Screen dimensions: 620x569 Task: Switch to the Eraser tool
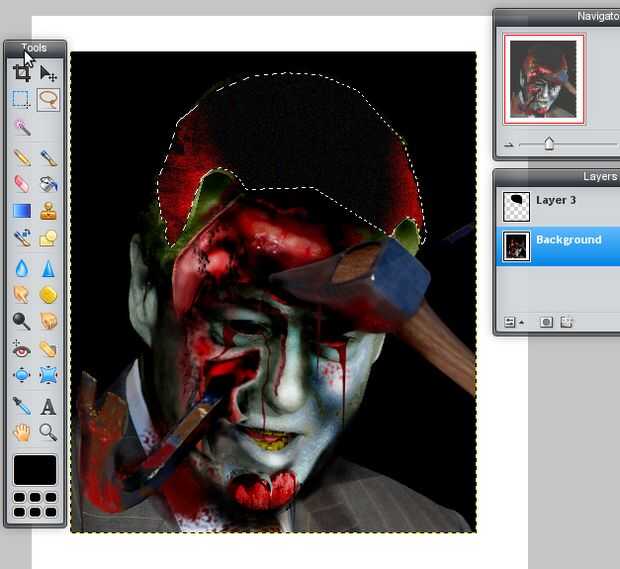pyautogui.click(x=21, y=184)
